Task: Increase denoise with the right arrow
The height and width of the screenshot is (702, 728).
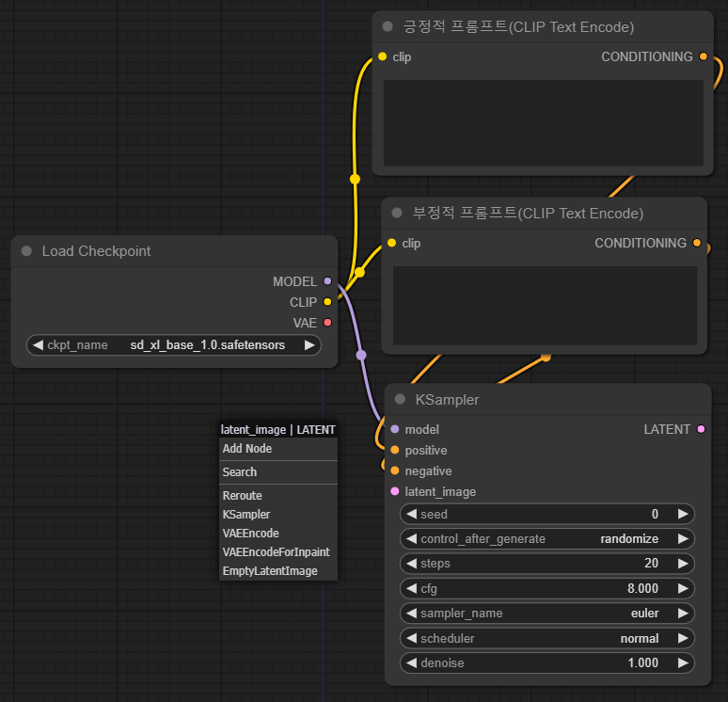Action: (683, 663)
